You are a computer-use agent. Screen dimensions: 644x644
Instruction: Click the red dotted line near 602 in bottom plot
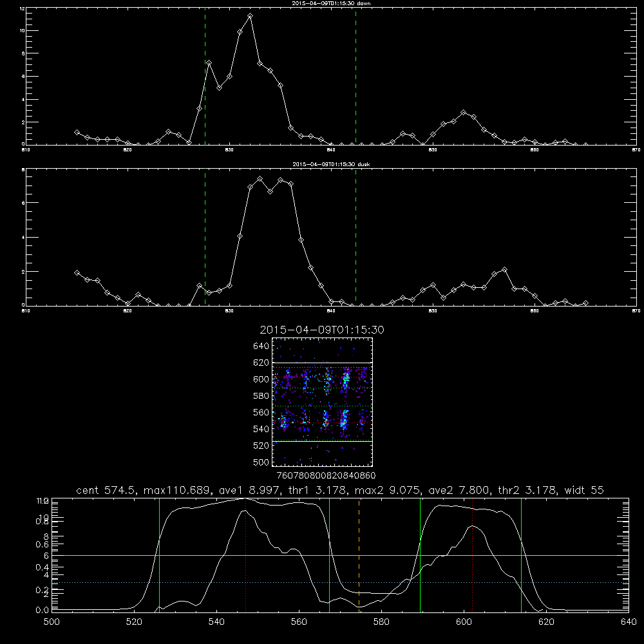pyautogui.click(x=472, y=554)
